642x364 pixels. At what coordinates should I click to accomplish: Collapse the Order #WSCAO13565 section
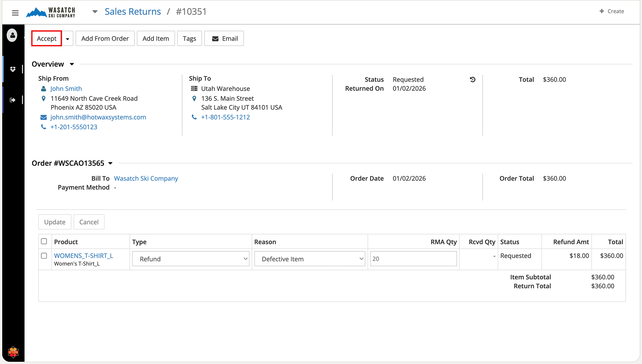[x=111, y=163]
